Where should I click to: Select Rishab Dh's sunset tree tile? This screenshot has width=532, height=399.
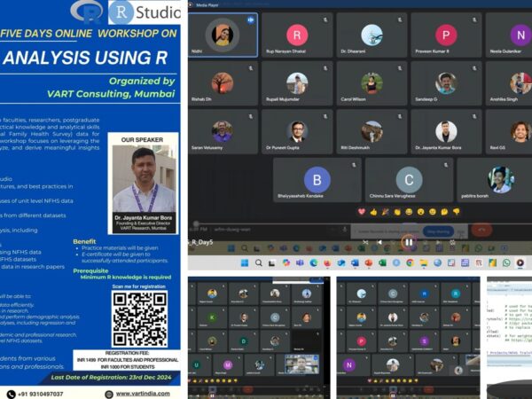[x=223, y=83]
